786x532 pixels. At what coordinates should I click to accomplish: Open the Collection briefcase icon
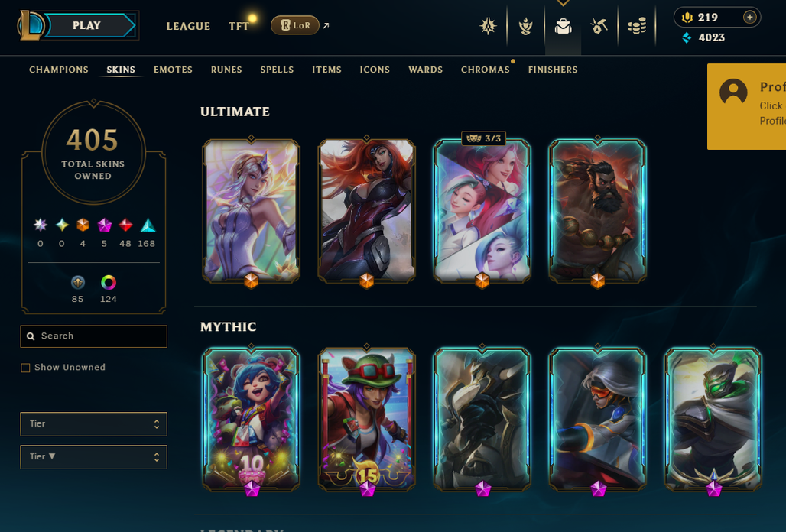click(x=563, y=26)
